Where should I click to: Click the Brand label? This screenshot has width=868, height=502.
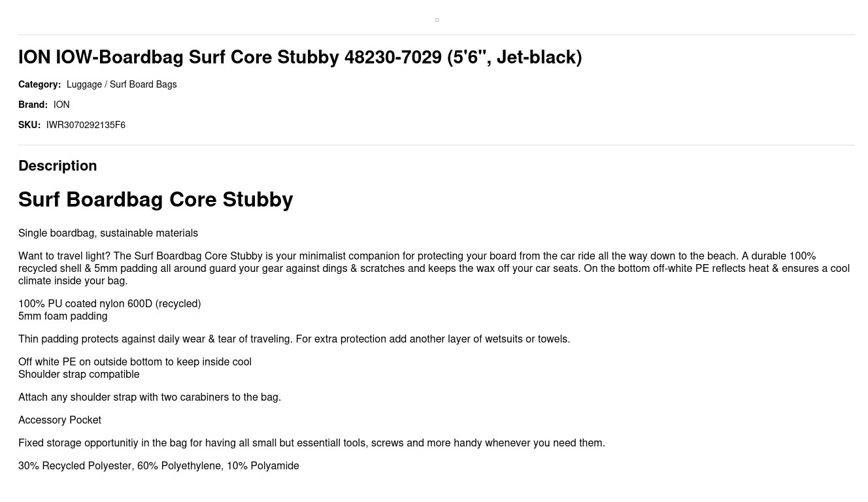coord(33,105)
